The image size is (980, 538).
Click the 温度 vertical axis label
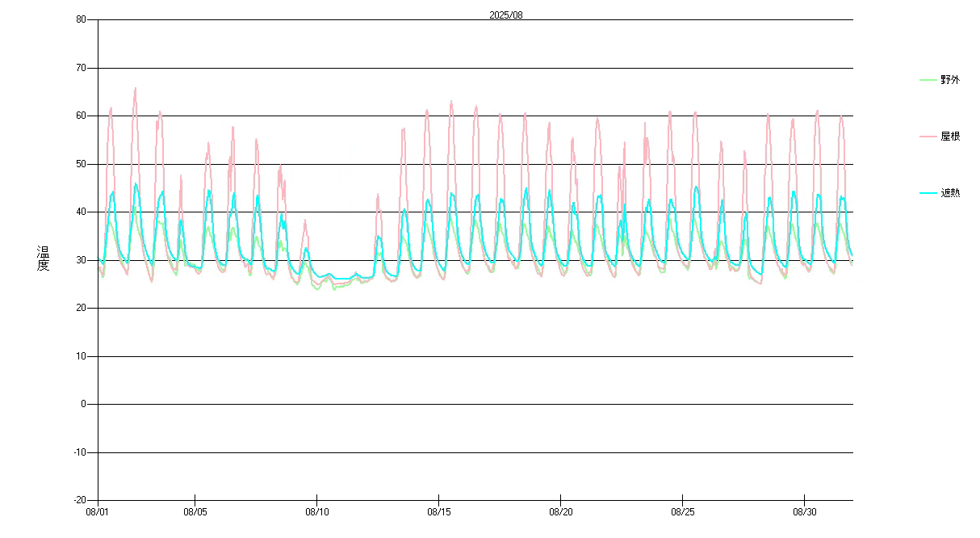pyautogui.click(x=43, y=258)
